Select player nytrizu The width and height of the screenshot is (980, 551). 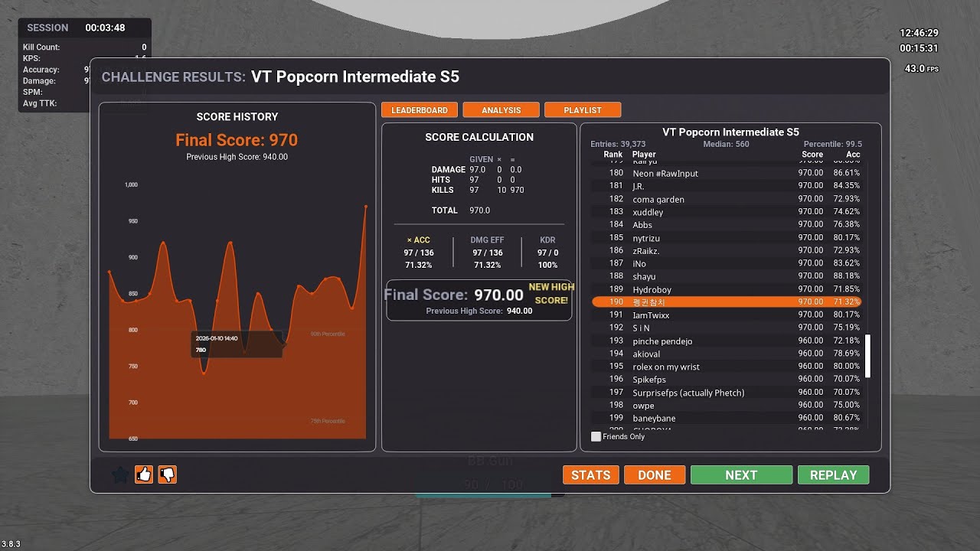(727, 238)
